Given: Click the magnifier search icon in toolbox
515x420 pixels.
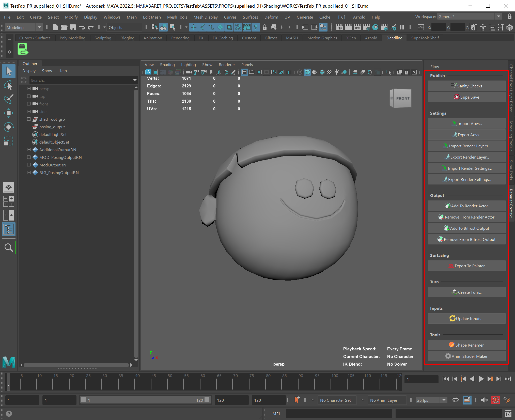Looking at the screenshot, I should coord(9,247).
